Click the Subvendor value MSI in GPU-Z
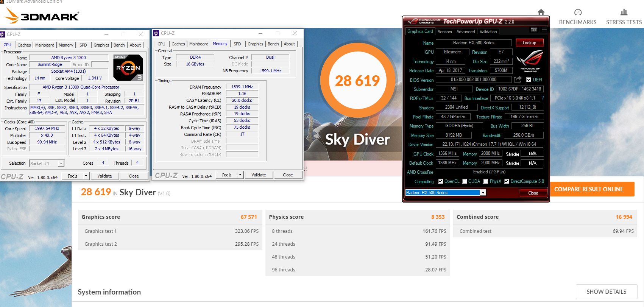This screenshot has height=307, width=644. [454, 89]
